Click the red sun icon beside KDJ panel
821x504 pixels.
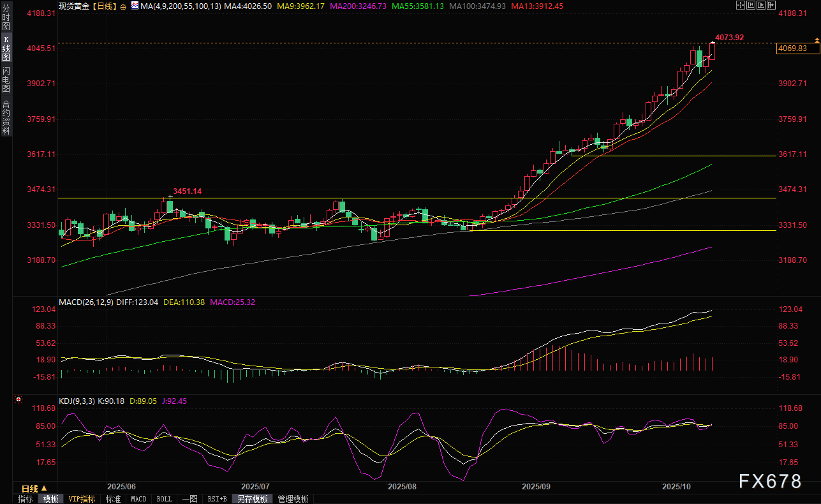[x=18, y=401]
